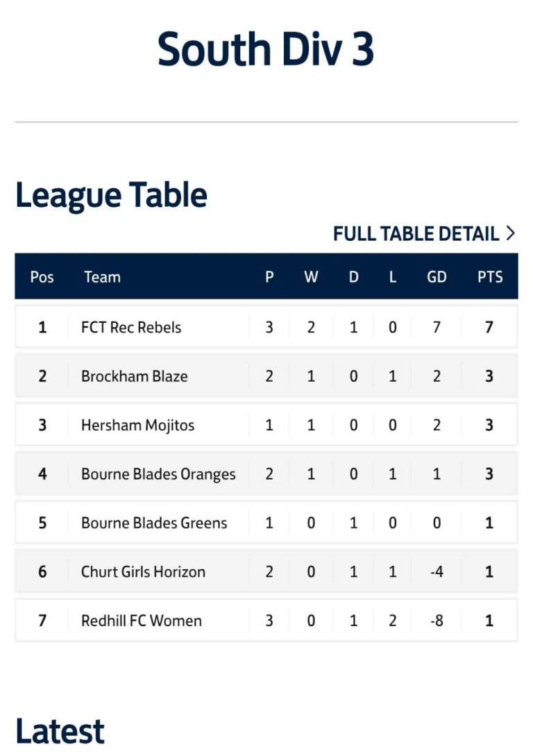Click the League Table section heading

[x=111, y=195]
